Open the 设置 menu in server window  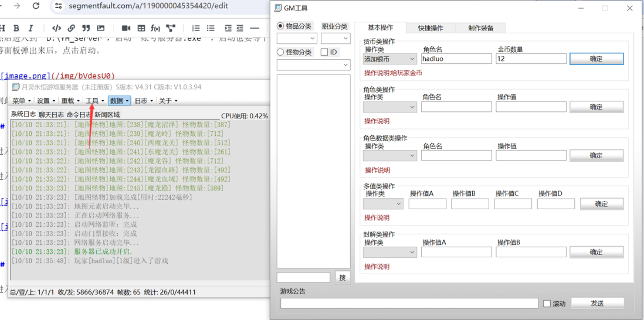click(46, 101)
